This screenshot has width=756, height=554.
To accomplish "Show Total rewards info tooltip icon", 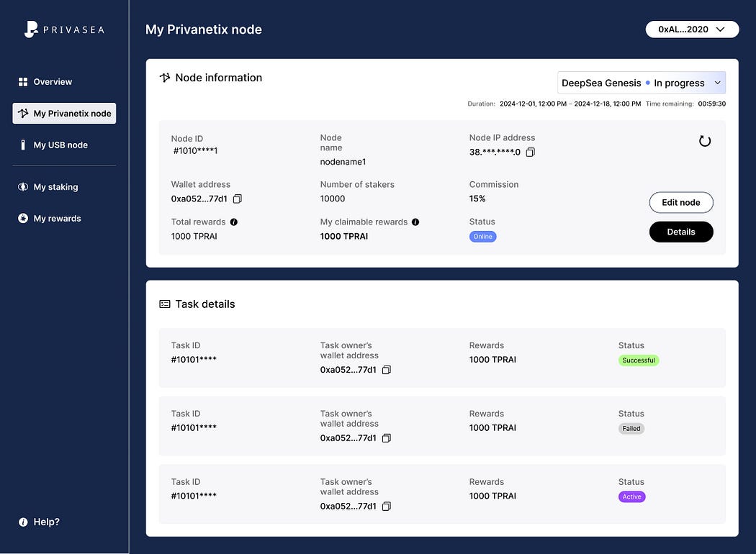I will point(234,222).
